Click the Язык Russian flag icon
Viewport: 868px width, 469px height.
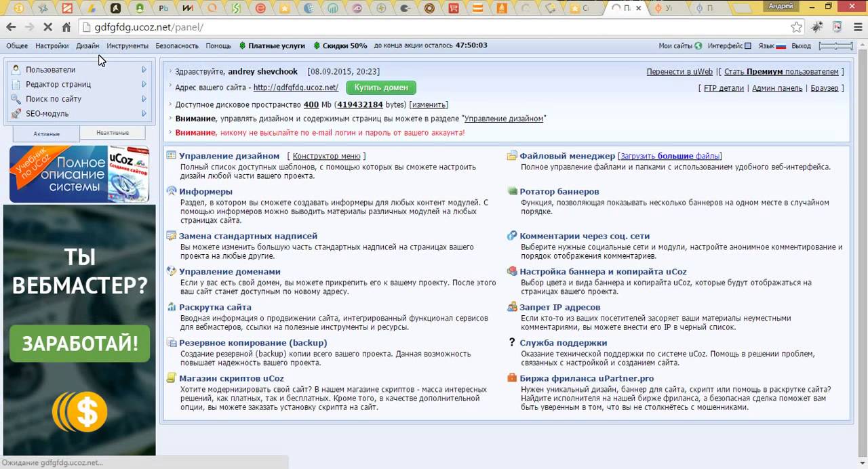click(781, 46)
